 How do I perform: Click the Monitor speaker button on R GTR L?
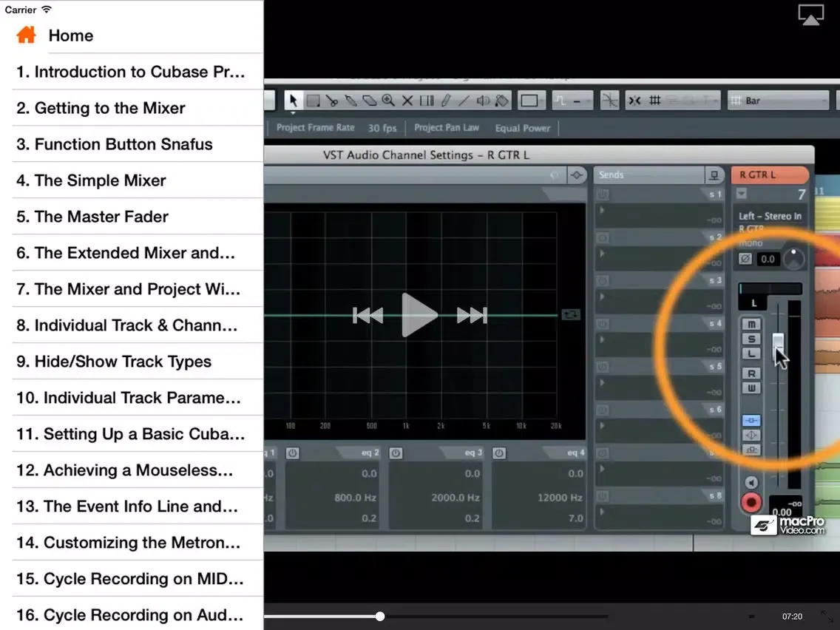click(751, 483)
